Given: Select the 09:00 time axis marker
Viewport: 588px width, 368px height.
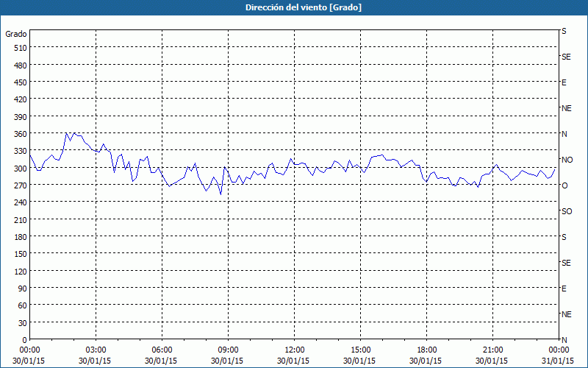Looking at the screenshot, I should [x=228, y=350].
